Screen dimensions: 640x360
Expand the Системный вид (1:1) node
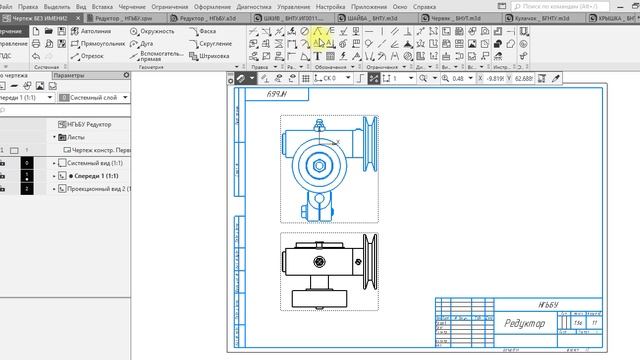click(x=54, y=163)
